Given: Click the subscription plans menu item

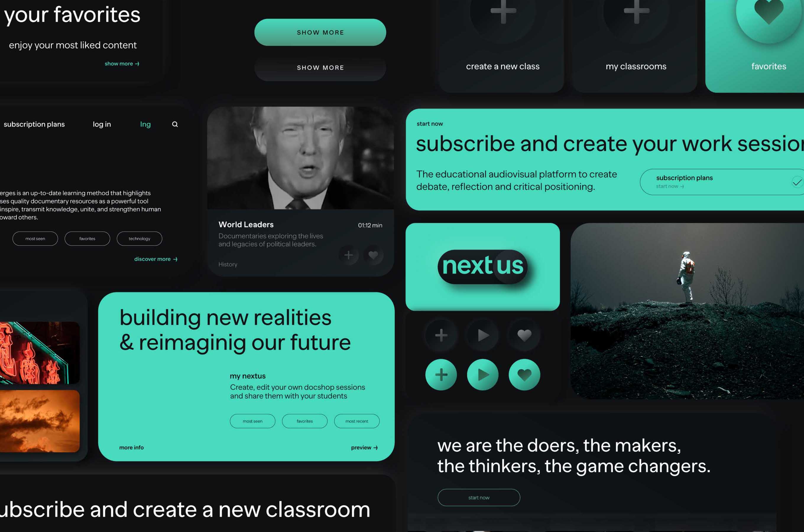Looking at the screenshot, I should pos(35,124).
